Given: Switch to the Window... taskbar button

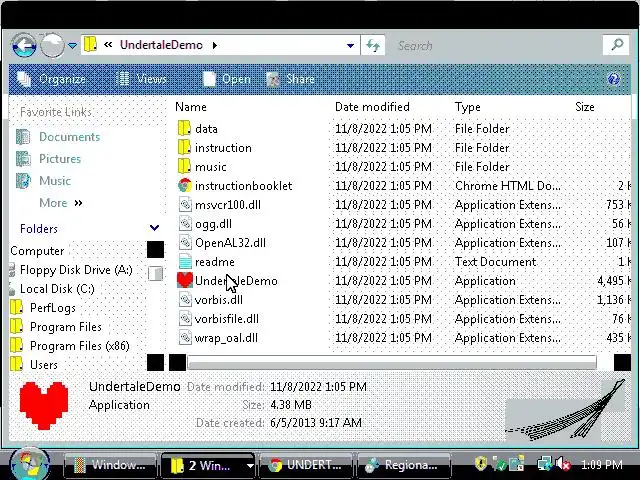Looking at the screenshot, I should [x=110, y=465].
